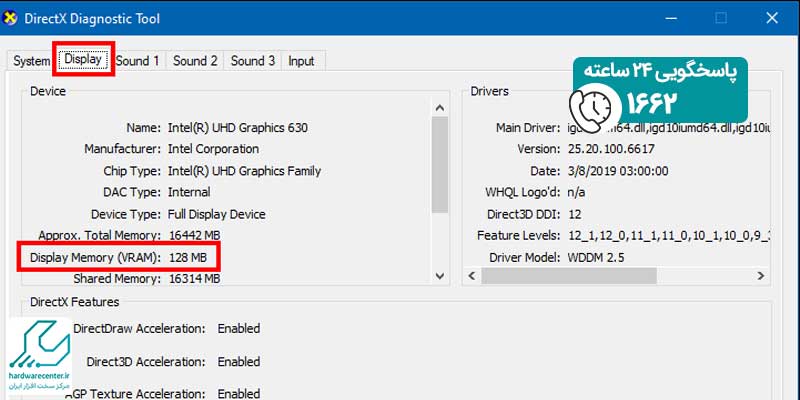Viewport: 800px width, 400px height.
Task: Switch to the System tab
Action: click(30, 61)
